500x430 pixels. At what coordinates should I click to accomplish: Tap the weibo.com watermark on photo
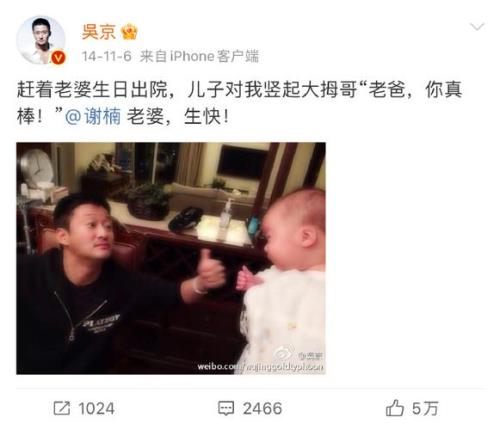pyautogui.click(x=260, y=367)
